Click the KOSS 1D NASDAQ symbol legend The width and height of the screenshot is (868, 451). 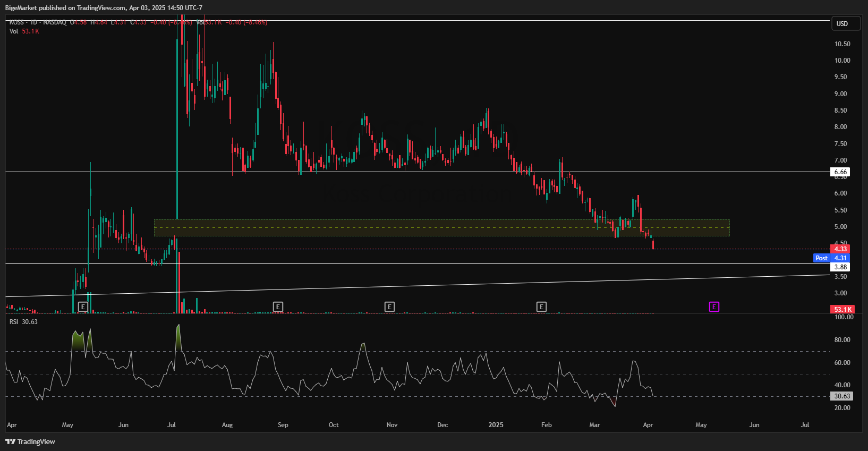click(x=38, y=22)
